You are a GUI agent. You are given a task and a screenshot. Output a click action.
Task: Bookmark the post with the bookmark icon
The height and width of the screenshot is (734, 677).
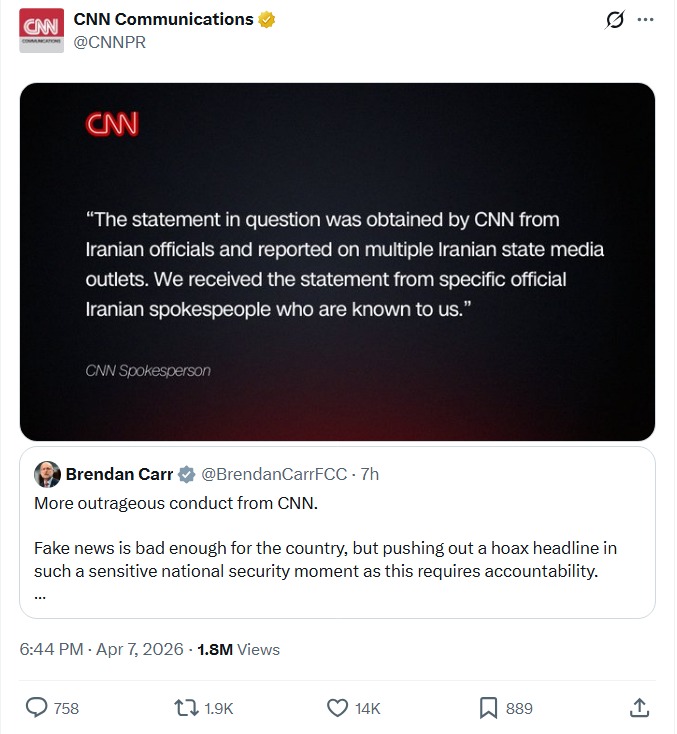[x=488, y=708]
